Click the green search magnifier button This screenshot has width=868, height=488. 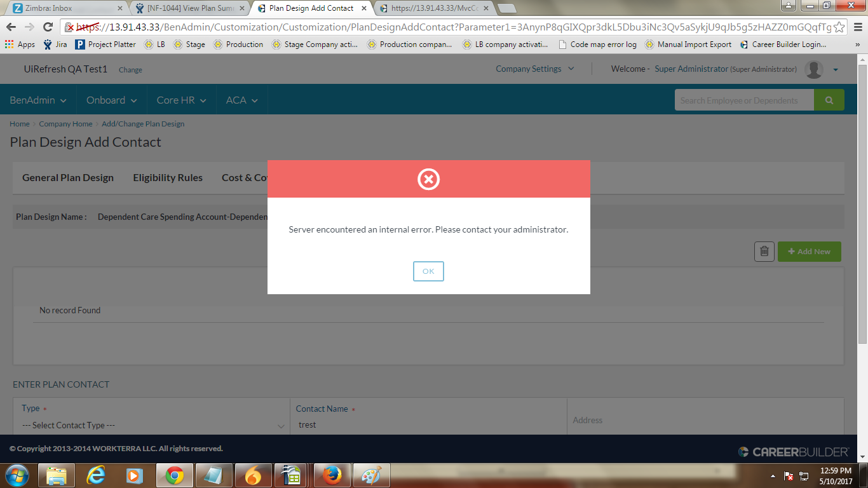(x=829, y=100)
